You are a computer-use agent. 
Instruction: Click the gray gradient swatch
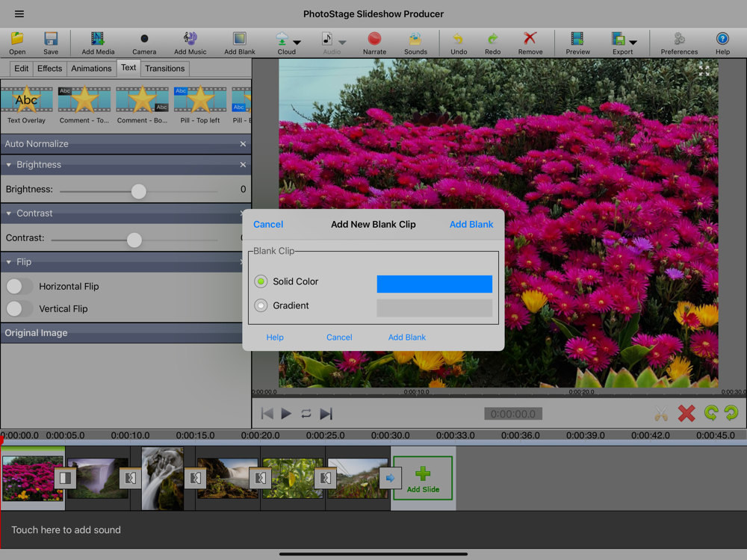click(x=435, y=308)
